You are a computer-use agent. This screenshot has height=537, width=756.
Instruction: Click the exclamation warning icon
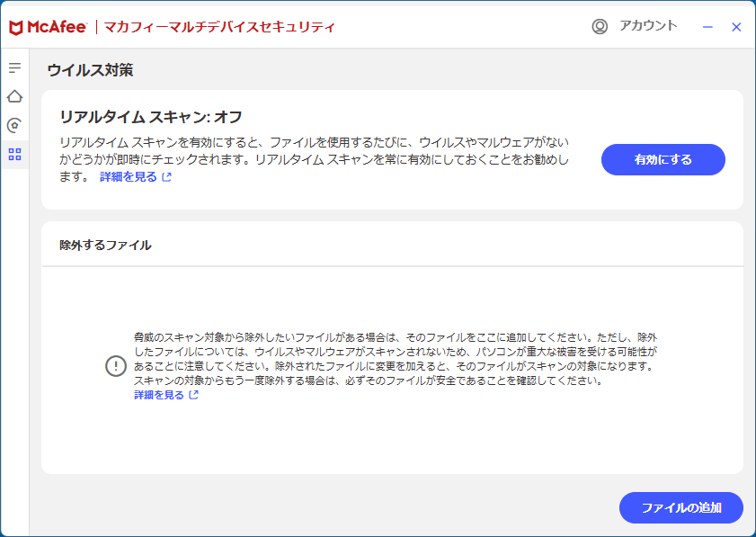point(116,366)
